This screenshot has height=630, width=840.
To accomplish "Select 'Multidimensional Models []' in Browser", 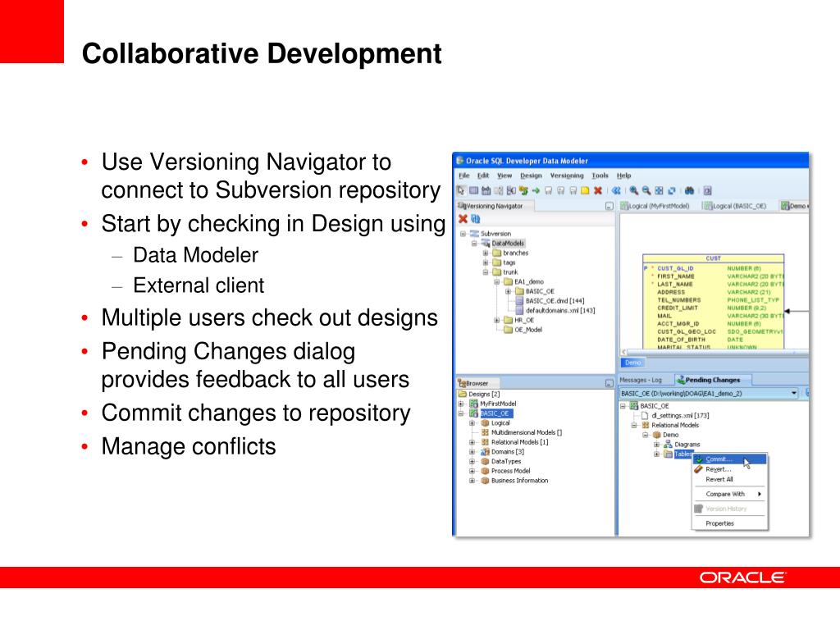I will click(526, 432).
